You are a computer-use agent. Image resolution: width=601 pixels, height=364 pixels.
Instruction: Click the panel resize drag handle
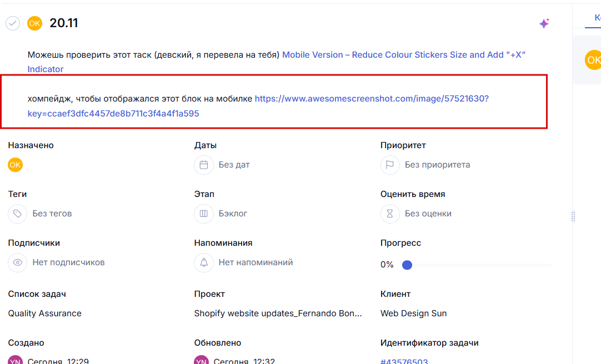coord(573,217)
